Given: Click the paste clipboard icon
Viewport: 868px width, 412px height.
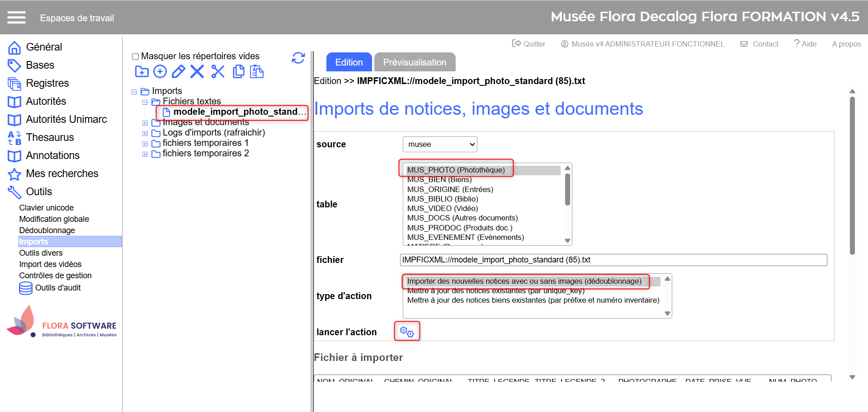Looking at the screenshot, I should click(257, 72).
